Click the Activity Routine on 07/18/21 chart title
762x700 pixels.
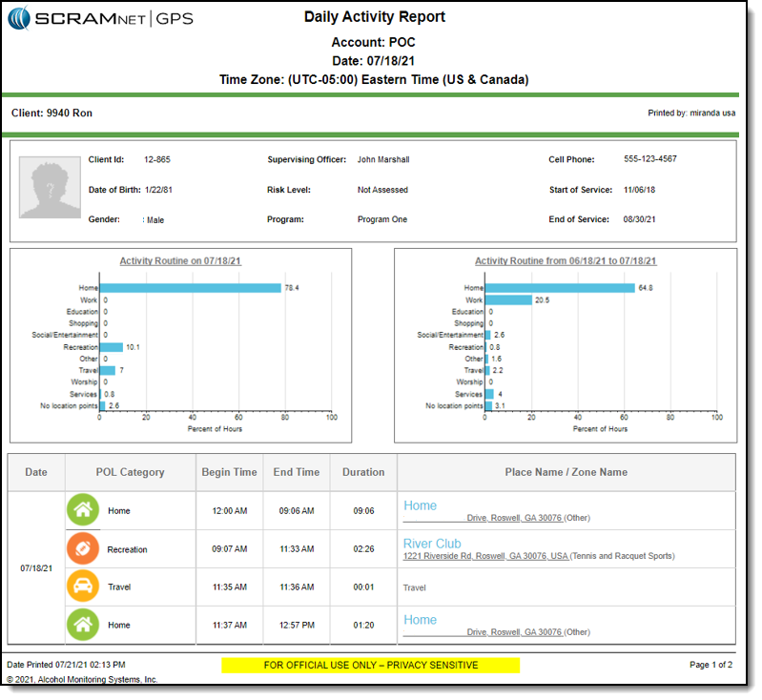pyautogui.click(x=180, y=261)
